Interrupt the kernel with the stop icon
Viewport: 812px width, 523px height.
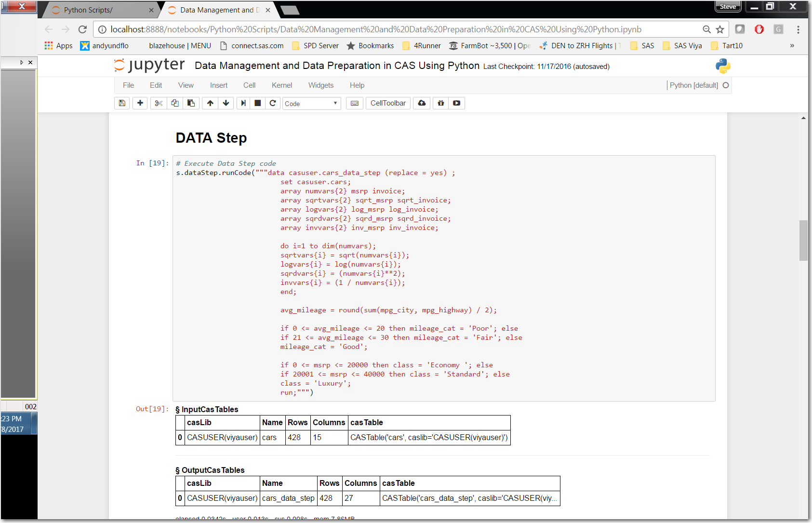[258, 103]
